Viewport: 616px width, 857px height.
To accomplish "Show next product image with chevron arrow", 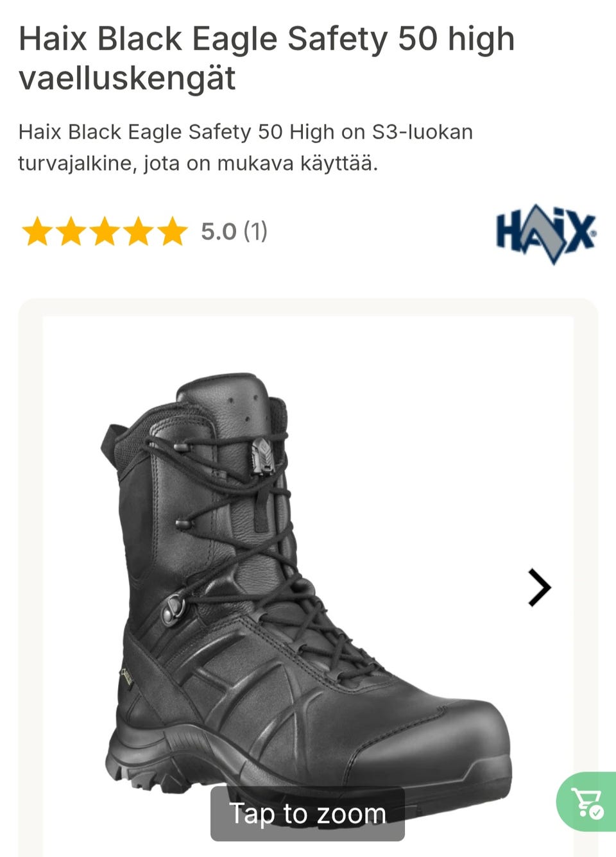I will 539,588.
